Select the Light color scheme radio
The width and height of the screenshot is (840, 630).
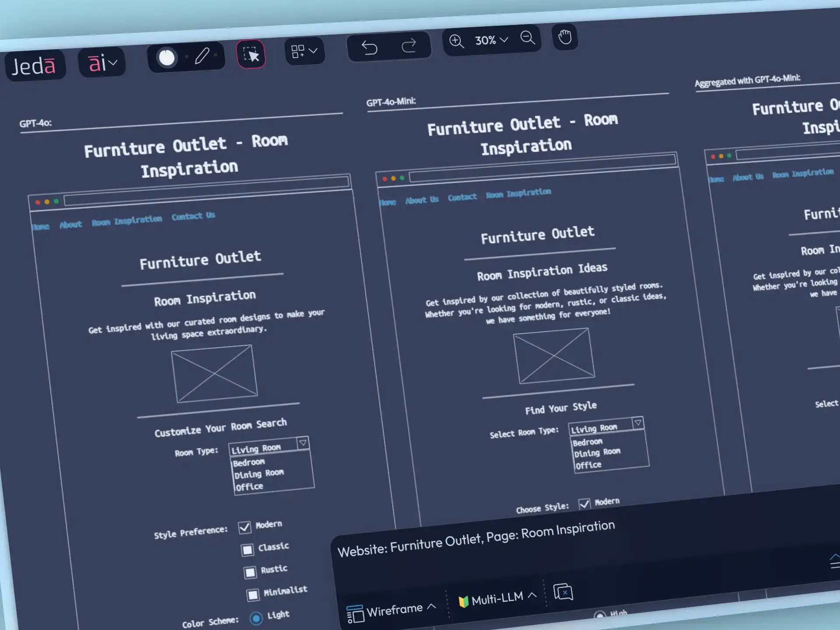tap(256, 618)
